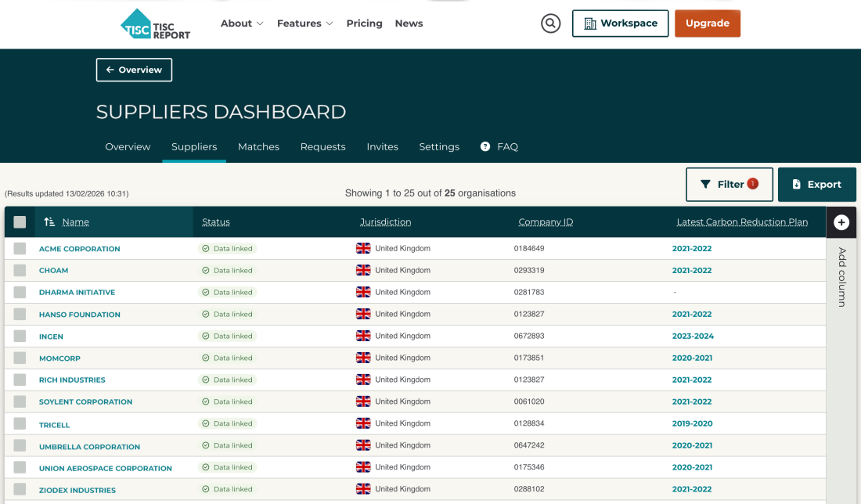Tick the checkbox for Acme Corporation
This screenshot has width=861, height=504.
pos(20,249)
